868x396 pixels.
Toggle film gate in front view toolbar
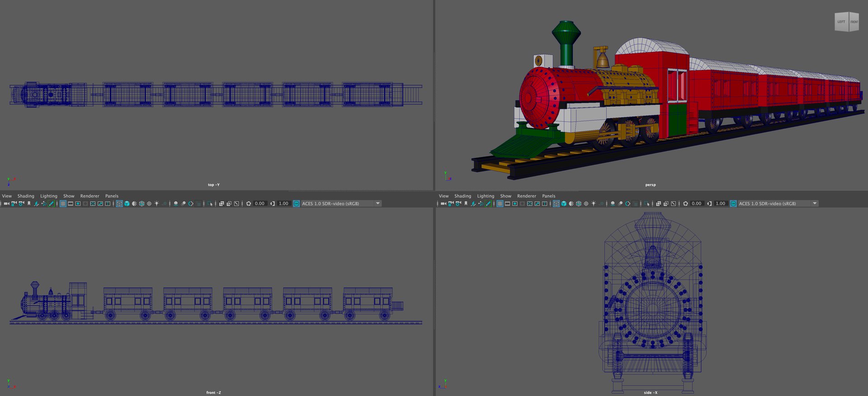click(x=71, y=203)
